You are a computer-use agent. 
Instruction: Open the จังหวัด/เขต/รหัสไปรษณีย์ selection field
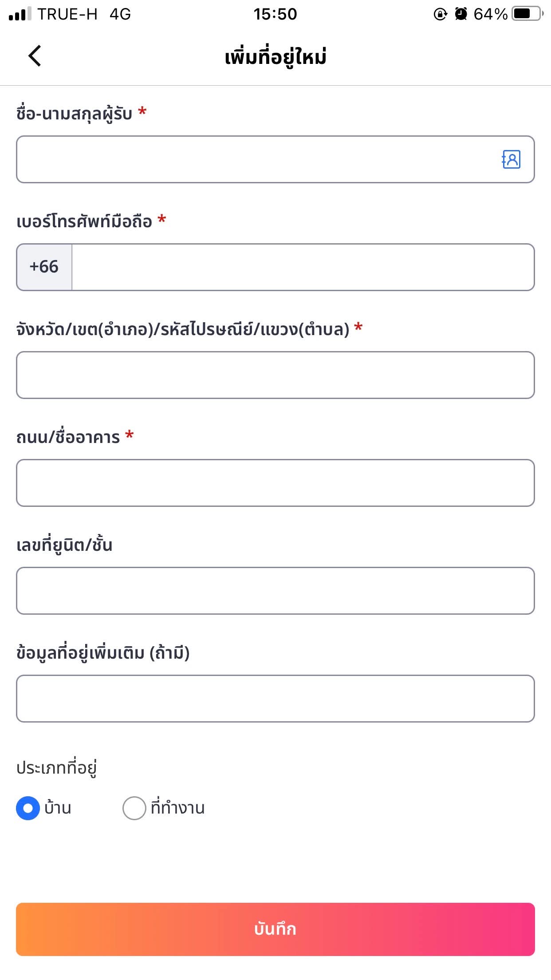pyautogui.click(x=275, y=375)
